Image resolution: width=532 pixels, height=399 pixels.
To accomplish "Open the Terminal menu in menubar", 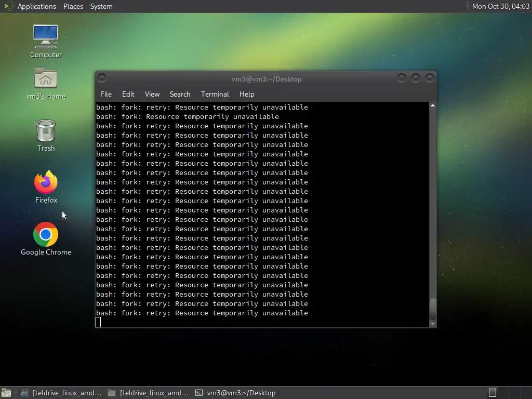I will click(215, 95).
